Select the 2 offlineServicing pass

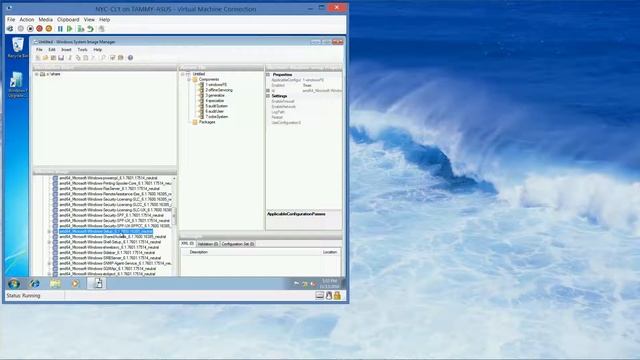pyautogui.click(x=219, y=90)
